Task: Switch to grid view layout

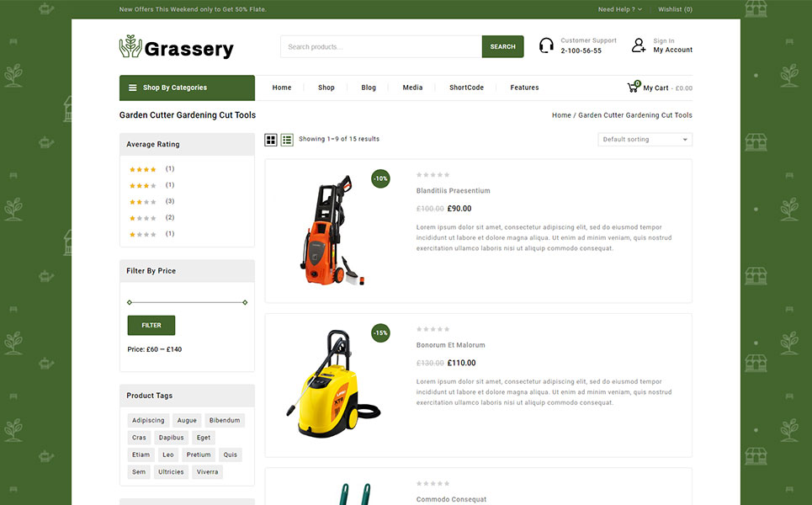Action: coord(271,140)
